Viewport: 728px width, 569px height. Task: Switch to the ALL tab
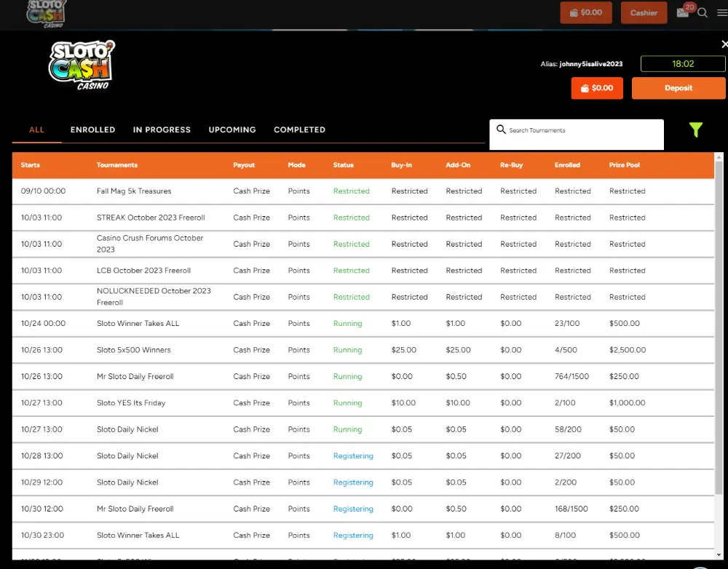pos(36,130)
